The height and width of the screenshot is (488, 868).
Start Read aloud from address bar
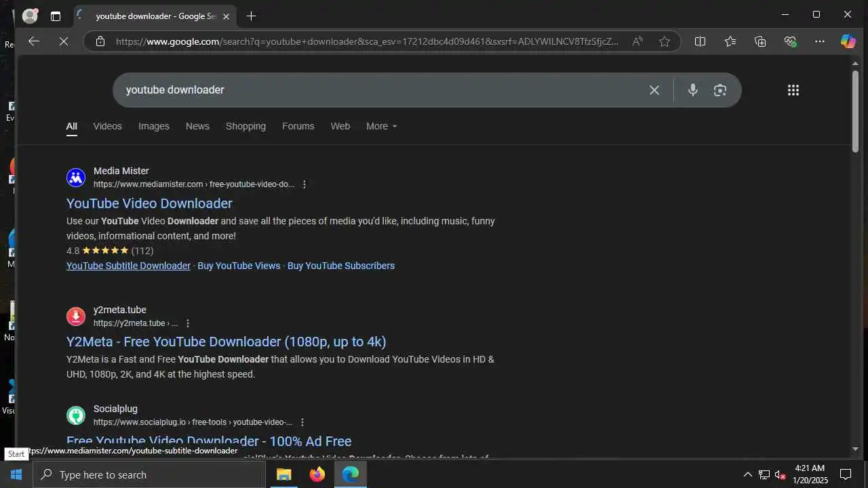(637, 41)
